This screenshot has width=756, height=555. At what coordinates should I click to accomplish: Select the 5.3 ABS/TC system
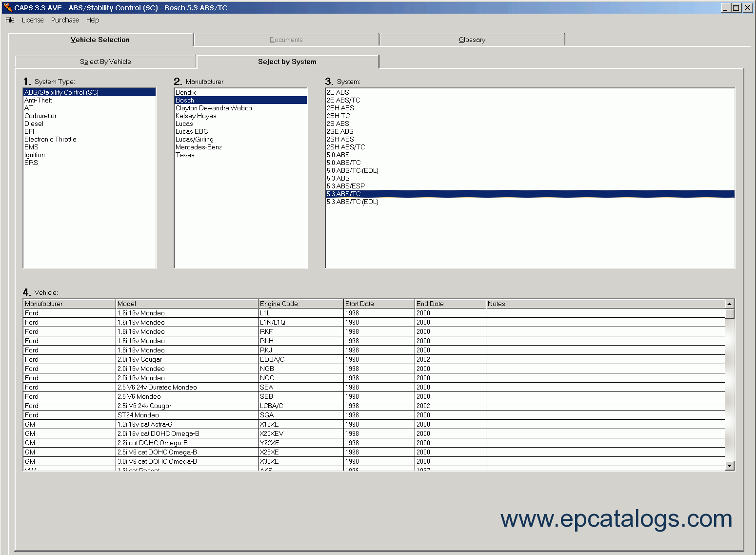pos(530,194)
